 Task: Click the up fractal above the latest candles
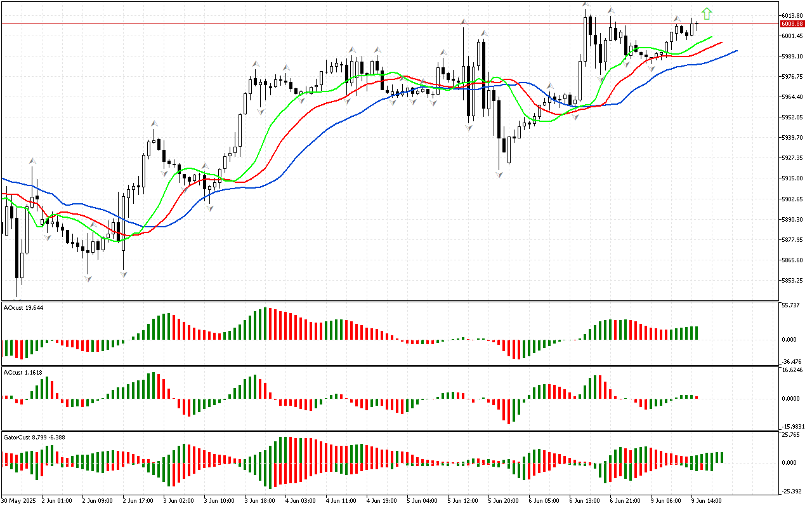pyautogui.click(x=677, y=19)
